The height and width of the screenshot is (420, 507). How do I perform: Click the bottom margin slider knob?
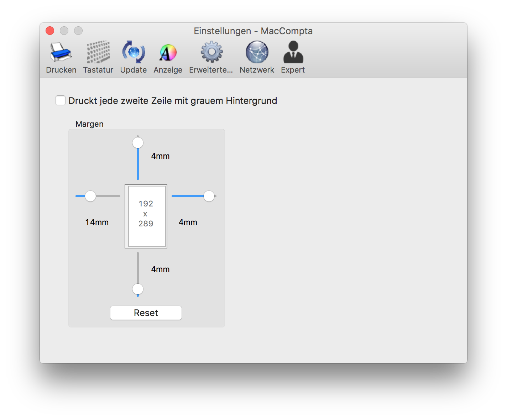pos(138,289)
